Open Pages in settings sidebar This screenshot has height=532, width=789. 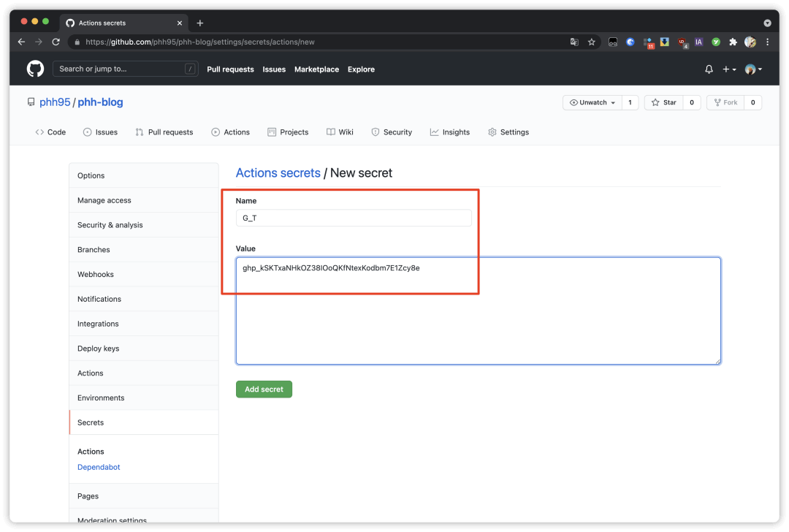[144, 496]
